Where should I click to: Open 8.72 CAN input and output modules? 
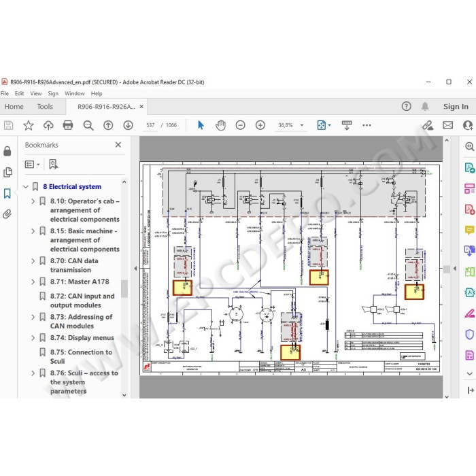82,301
